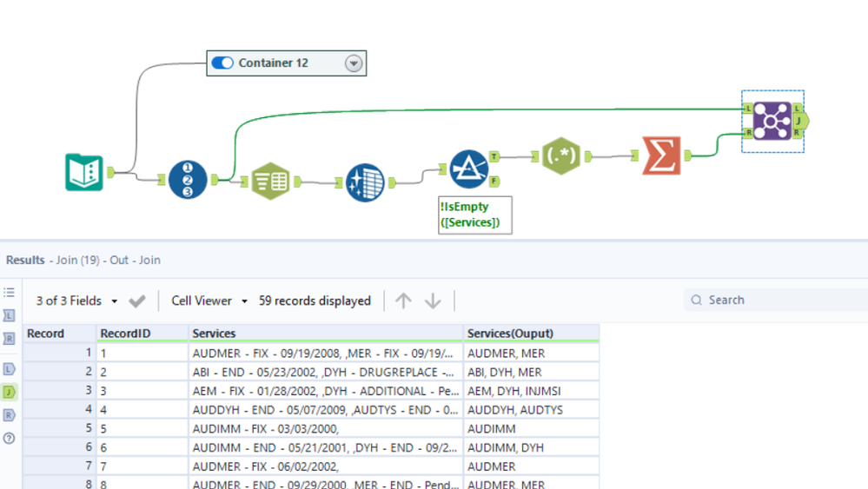
Task: Toggle Container 12 enabled switch
Action: click(222, 63)
